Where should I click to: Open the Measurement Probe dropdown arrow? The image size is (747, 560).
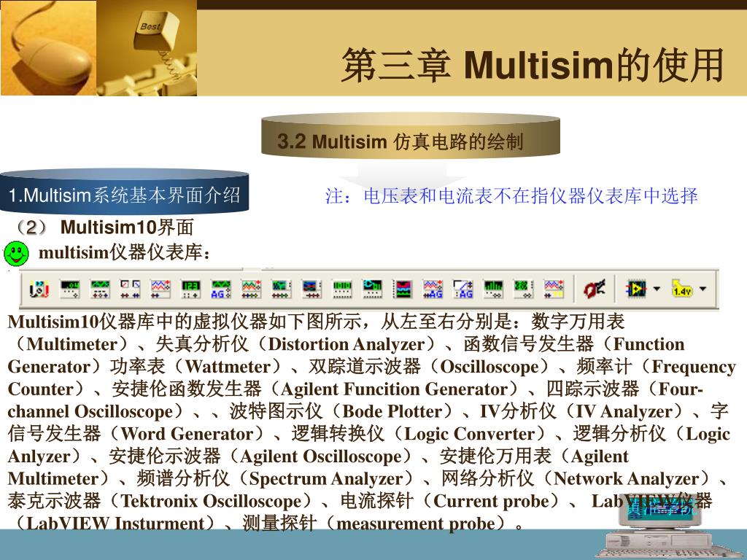(x=703, y=289)
